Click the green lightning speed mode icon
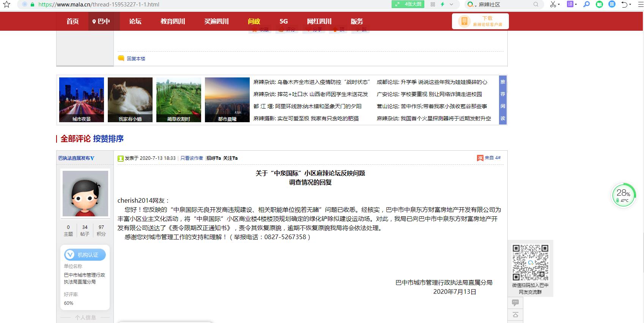 (442, 5)
